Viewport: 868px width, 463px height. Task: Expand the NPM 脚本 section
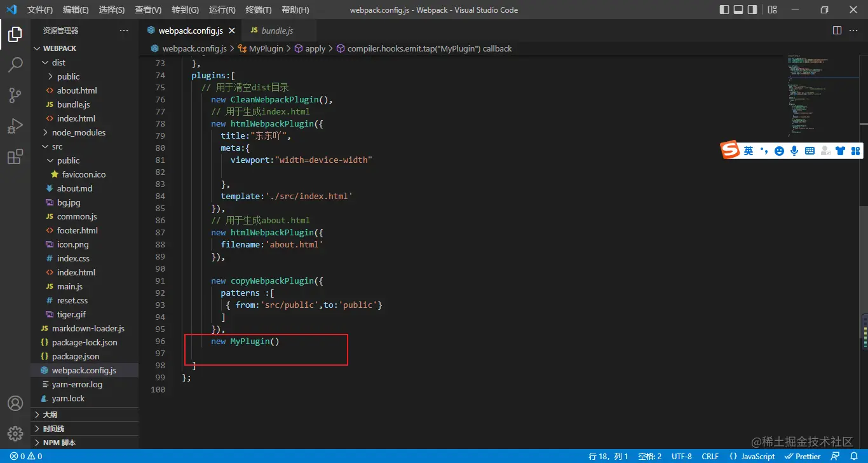[x=85, y=443]
